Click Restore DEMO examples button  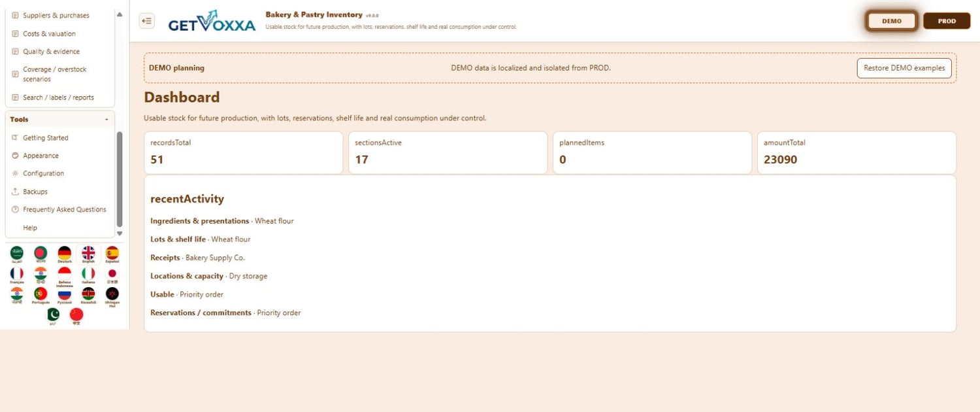(x=904, y=68)
